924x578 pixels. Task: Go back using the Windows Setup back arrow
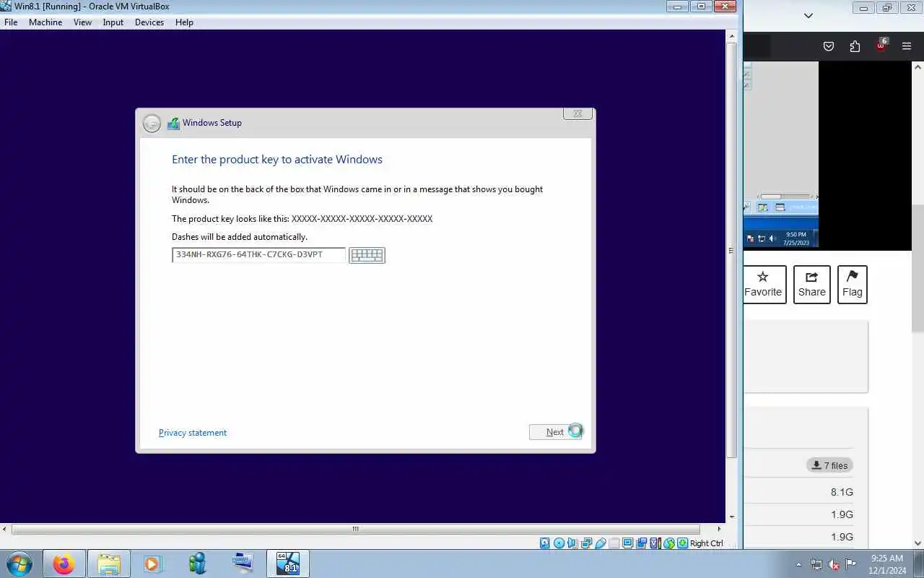pyautogui.click(x=152, y=124)
